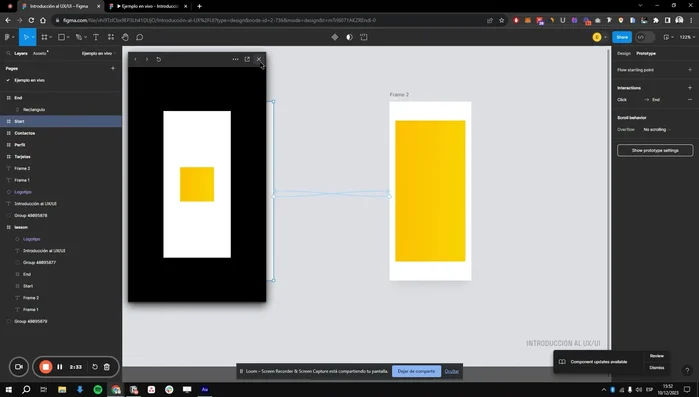The width and height of the screenshot is (699, 397).
Task: Close the inline prototype preview
Action: point(259,59)
